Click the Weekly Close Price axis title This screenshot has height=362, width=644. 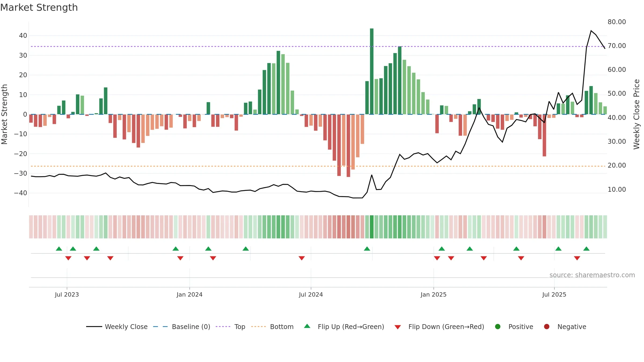[636, 114]
